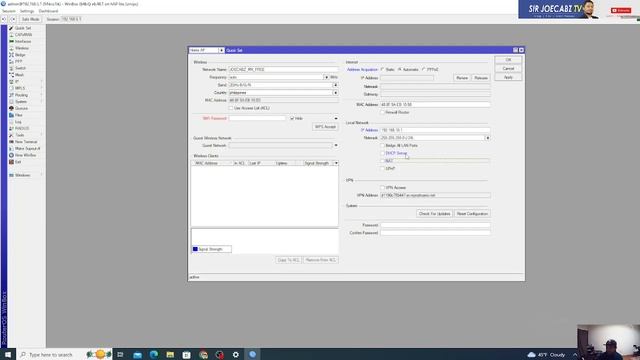The width and height of the screenshot is (640, 360).
Task: Click the redo arrow in the toolbar
Action: click(x=13, y=19)
